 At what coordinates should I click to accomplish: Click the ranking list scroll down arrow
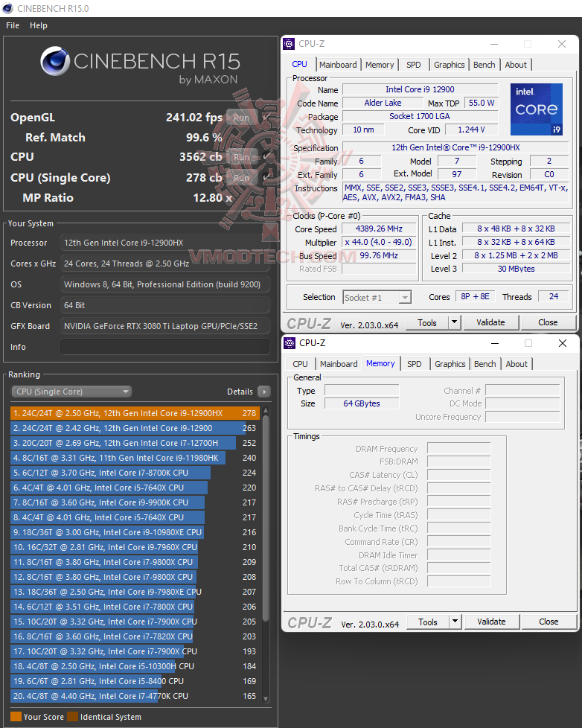pyautogui.click(x=266, y=698)
